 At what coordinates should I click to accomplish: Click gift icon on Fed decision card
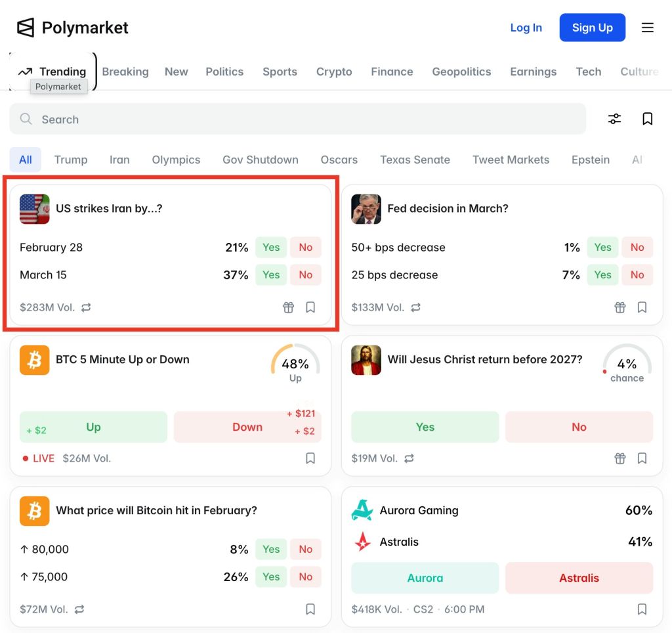pos(619,307)
